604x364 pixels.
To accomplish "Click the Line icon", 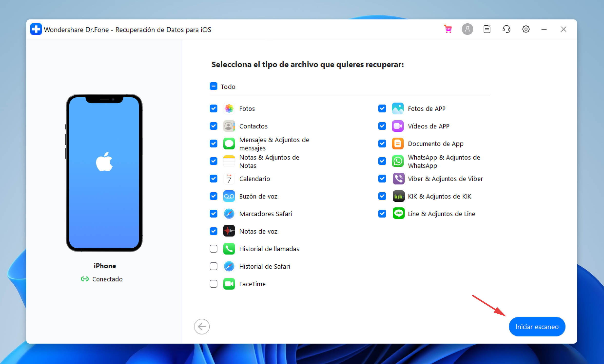I will click(399, 214).
